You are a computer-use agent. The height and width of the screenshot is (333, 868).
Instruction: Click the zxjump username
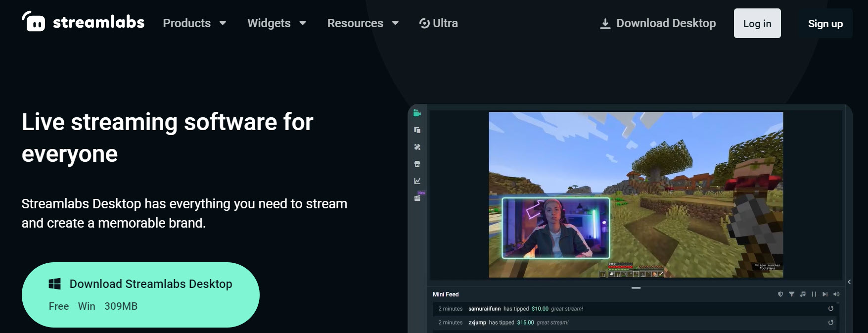(477, 323)
